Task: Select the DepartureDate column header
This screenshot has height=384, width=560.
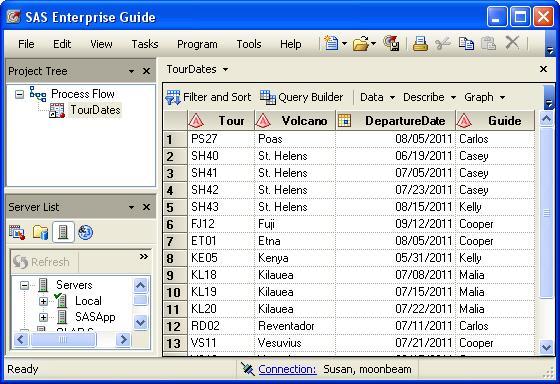Action: 396,121
